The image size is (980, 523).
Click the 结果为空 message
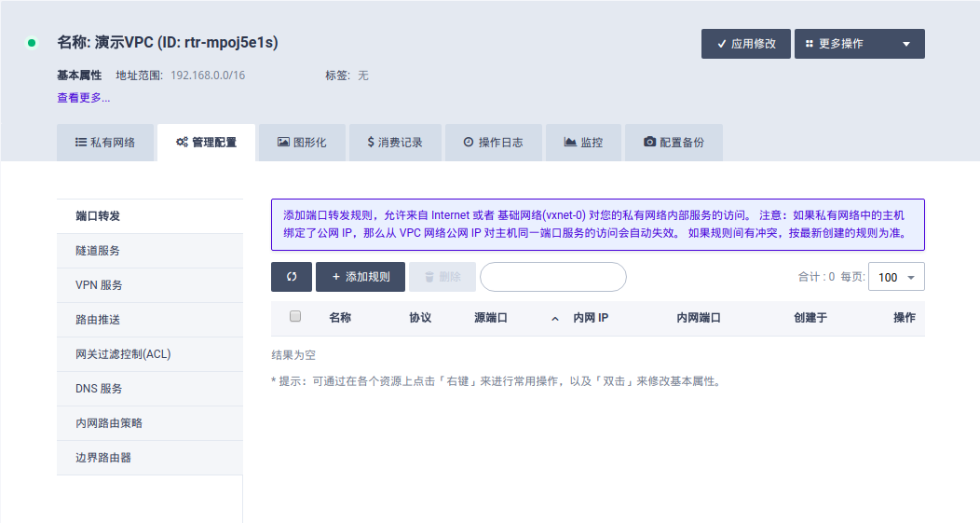[293, 355]
